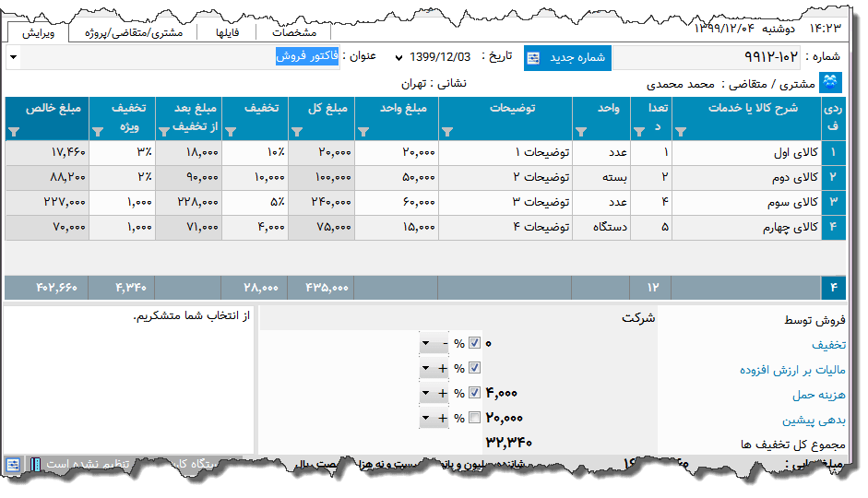This screenshot has width=868, height=498.
Task: Click the net amount cell ۸۸,۲۰۰
Action: click(x=47, y=178)
